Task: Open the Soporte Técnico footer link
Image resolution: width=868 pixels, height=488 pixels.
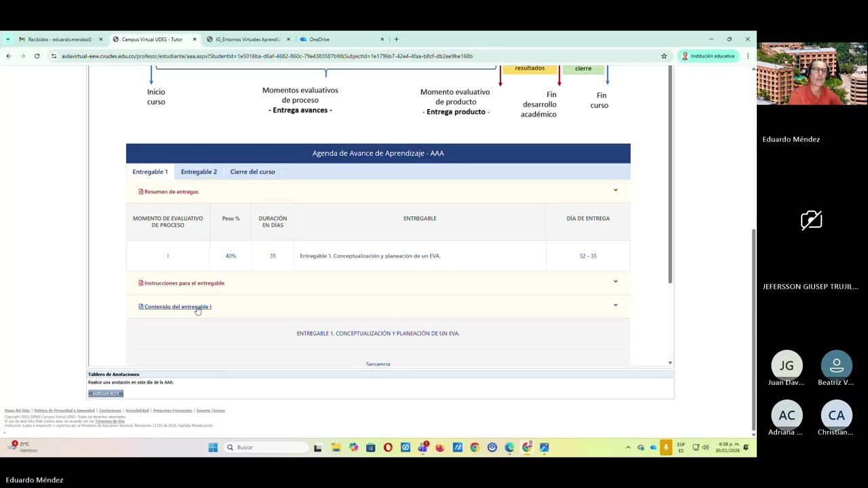Action: pyautogui.click(x=210, y=411)
